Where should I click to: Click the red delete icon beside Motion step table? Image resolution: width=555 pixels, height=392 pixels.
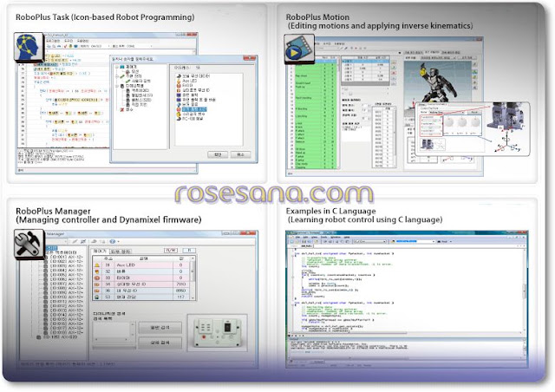point(394,73)
